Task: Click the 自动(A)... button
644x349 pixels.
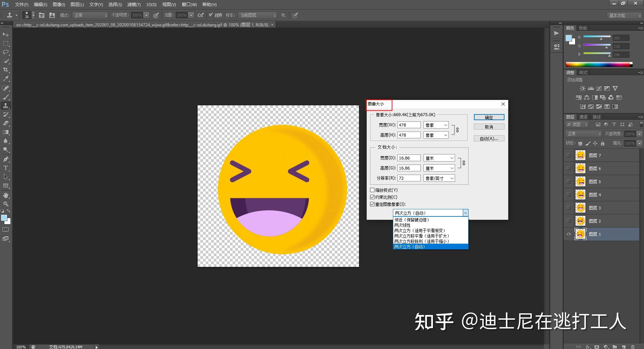Action: click(489, 139)
